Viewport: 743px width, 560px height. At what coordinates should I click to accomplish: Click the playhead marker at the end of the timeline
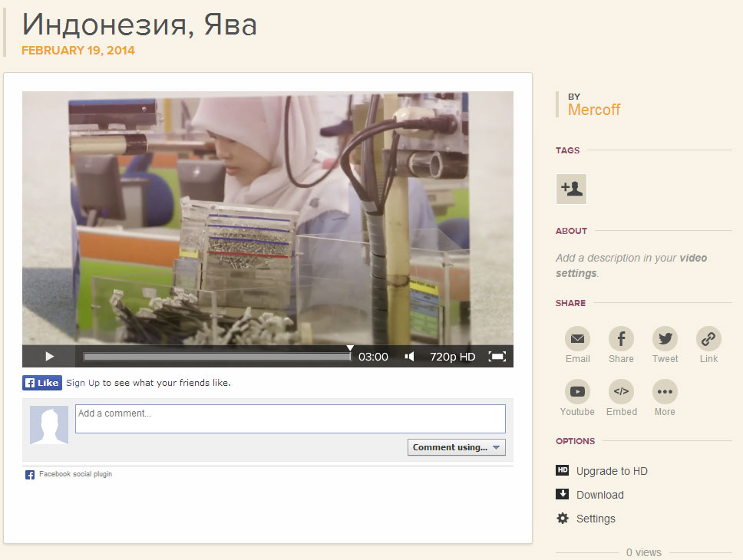(x=350, y=348)
